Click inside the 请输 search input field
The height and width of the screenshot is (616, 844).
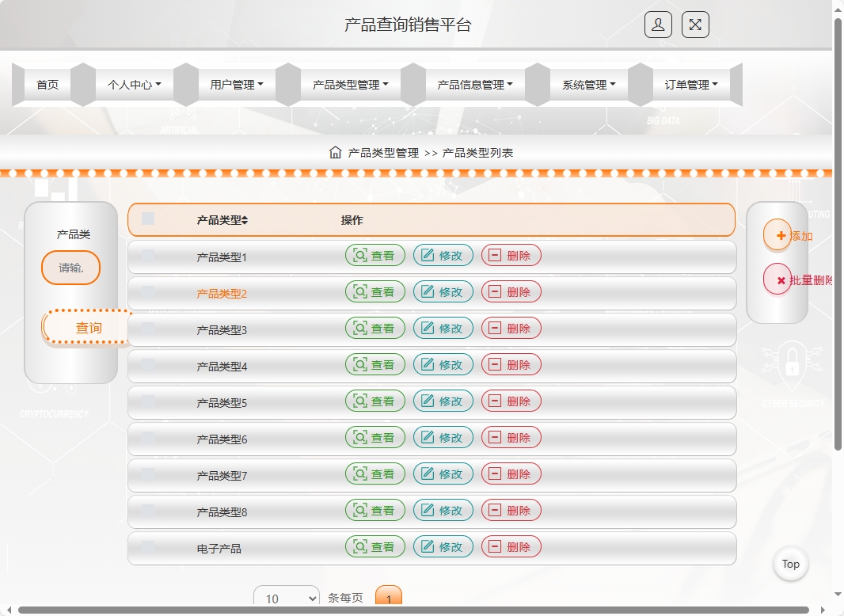tap(70, 268)
